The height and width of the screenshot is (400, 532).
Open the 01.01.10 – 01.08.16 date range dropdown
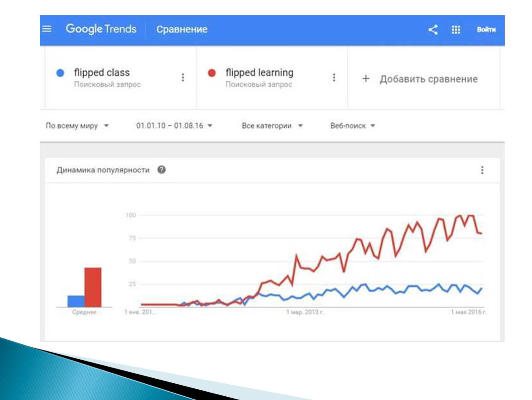[174, 125]
